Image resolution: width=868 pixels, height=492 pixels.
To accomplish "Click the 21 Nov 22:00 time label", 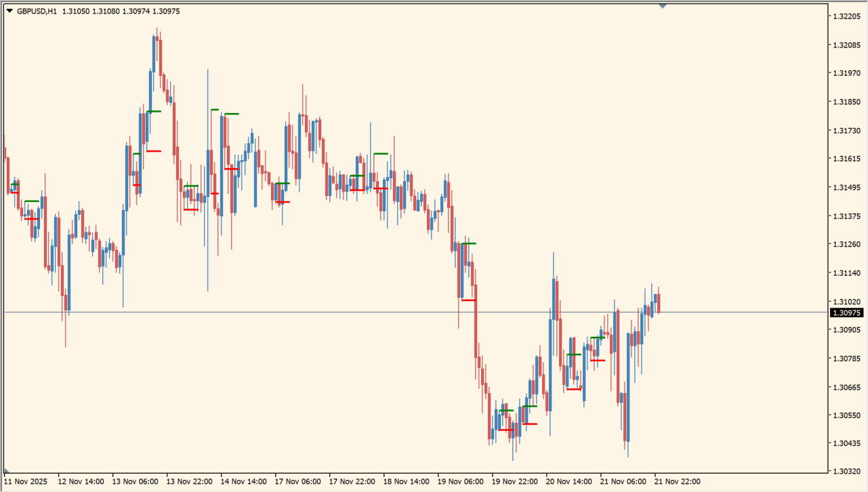I will 678,482.
